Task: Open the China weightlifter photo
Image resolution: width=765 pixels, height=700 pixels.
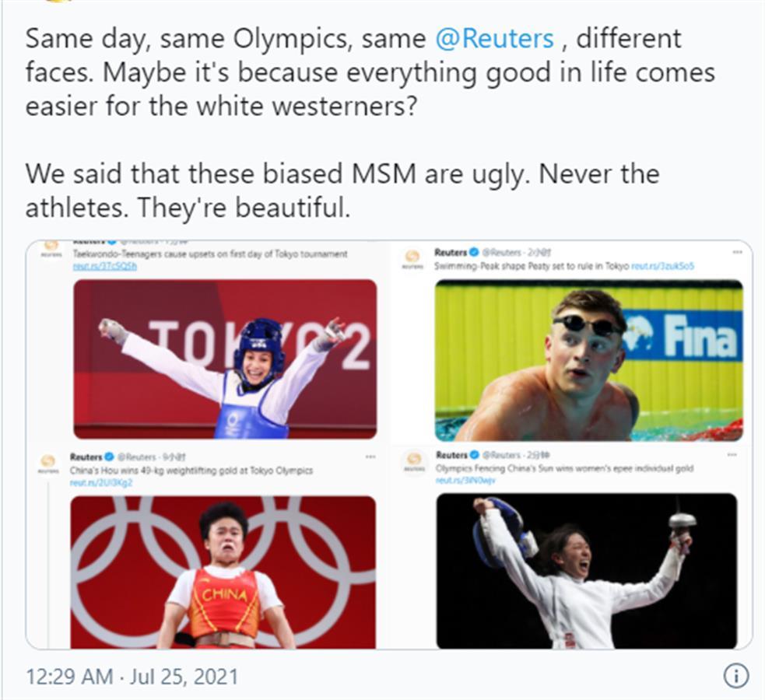Action: point(223,572)
